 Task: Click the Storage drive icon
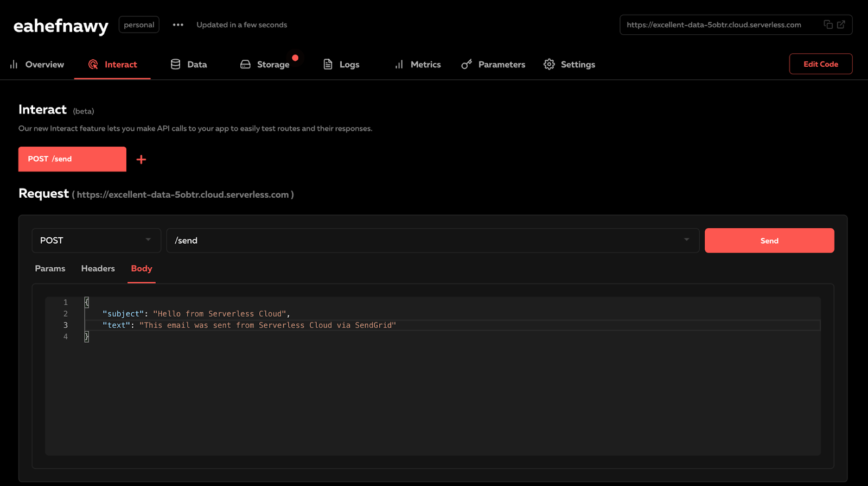[x=245, y=65]
